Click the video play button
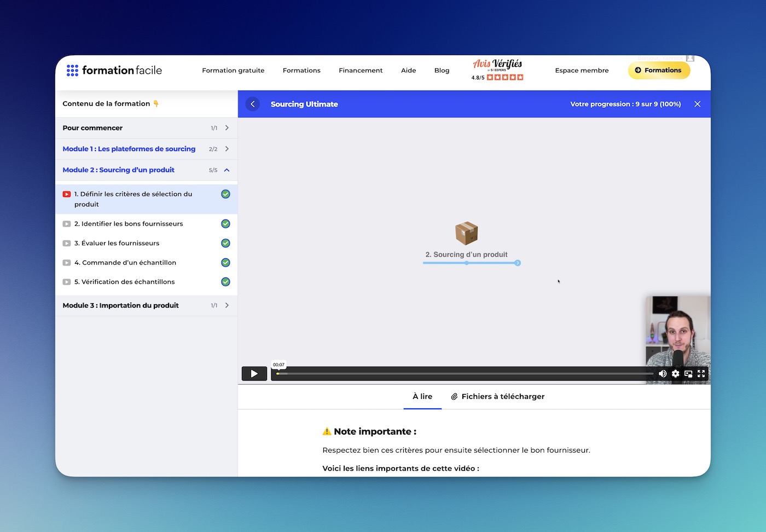 pyautogui.click(x=254, y=374)
